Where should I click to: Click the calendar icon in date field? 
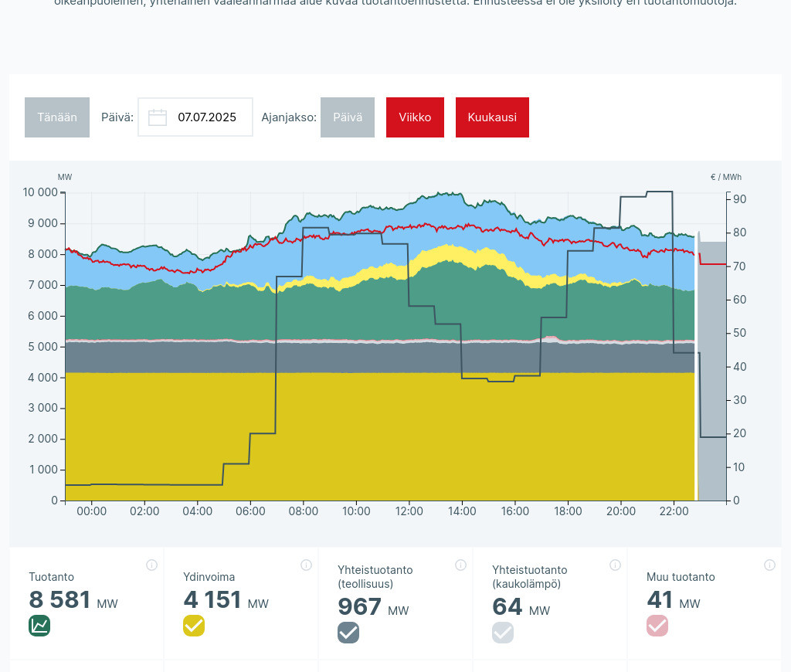(x=158, y=117)
